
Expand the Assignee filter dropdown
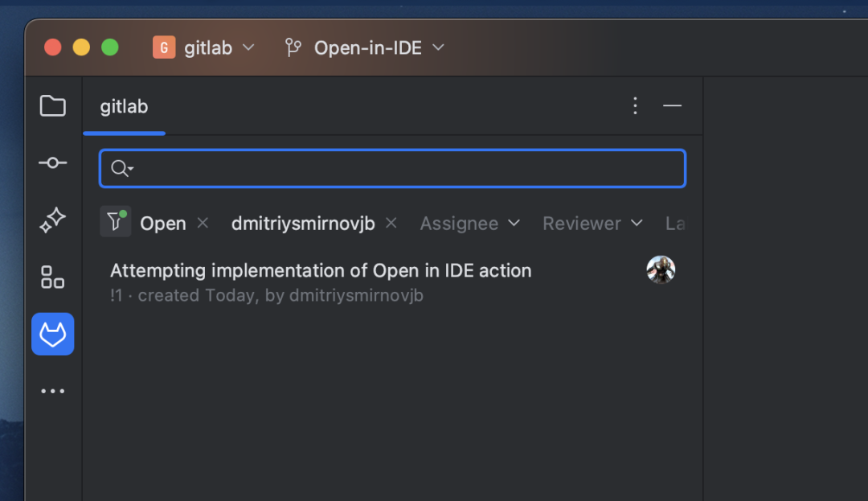pyautogui.click(x=470, y=224)
